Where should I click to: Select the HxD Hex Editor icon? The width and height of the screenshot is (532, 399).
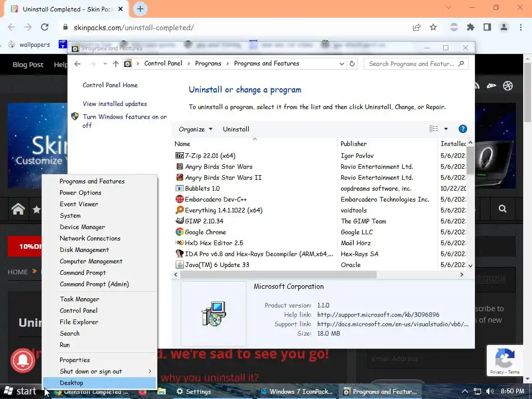point(179,243)
